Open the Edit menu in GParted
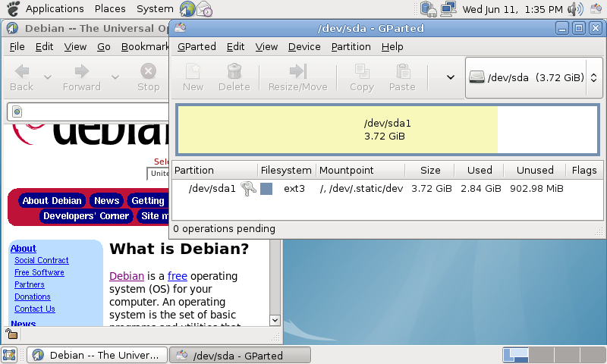Viewport: 607px width, 364px height. [x=235, y=47]
